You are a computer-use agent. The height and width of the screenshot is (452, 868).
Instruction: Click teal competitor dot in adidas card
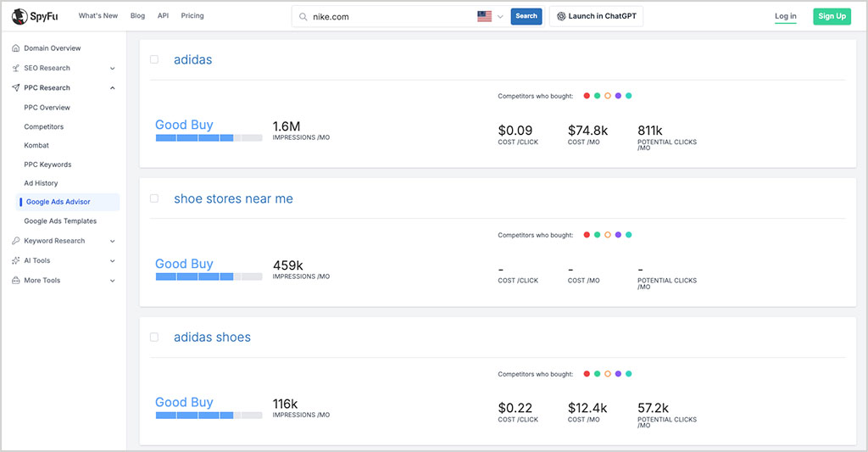click(629, 96)
